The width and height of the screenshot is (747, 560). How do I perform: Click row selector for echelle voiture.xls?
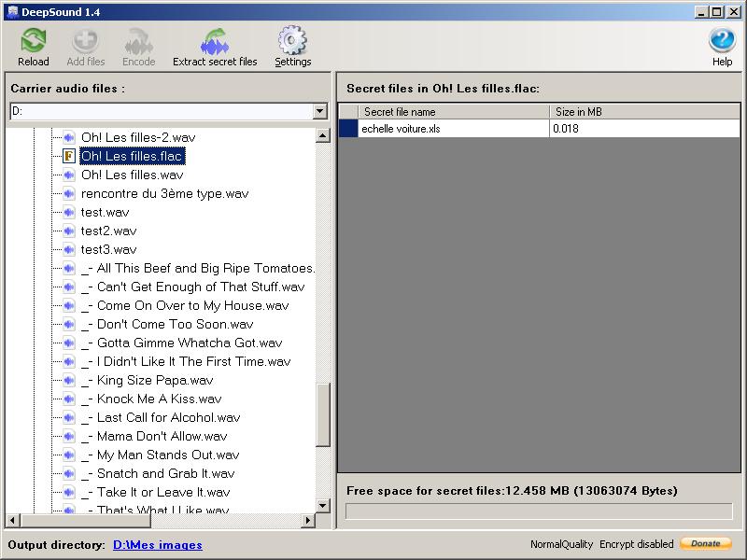(348, 129)
